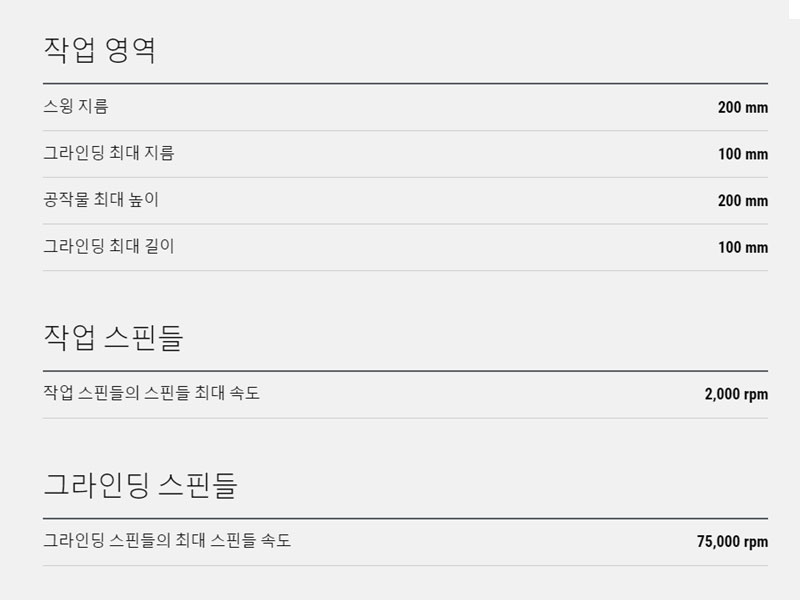
Task: Click the 작업 스핀들 section heading
Action: click(x=113, y=337)
